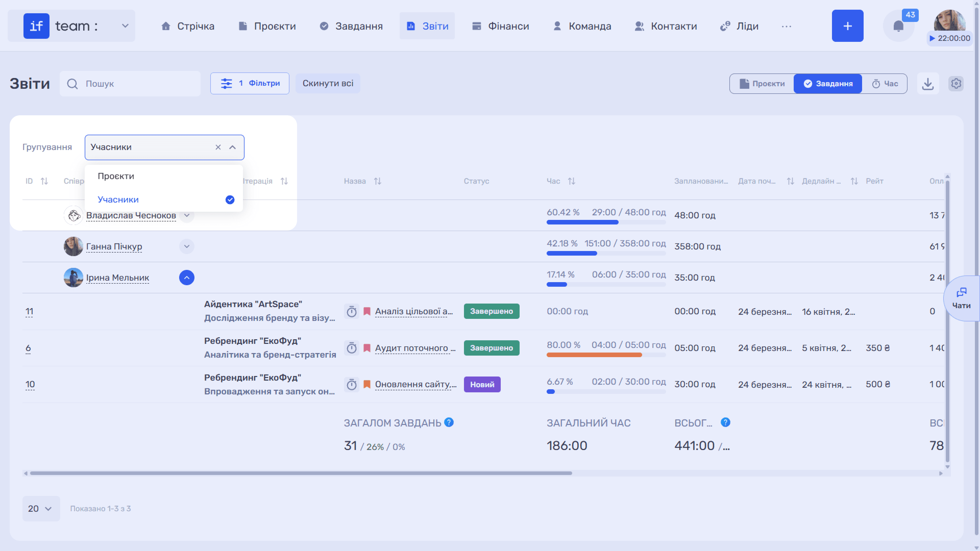Open the user profile avatar menu

949,21
